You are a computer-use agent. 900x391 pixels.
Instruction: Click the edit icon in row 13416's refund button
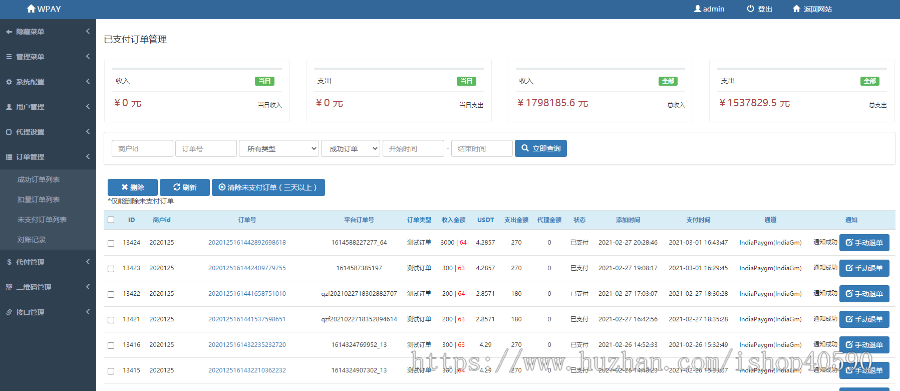849,344
